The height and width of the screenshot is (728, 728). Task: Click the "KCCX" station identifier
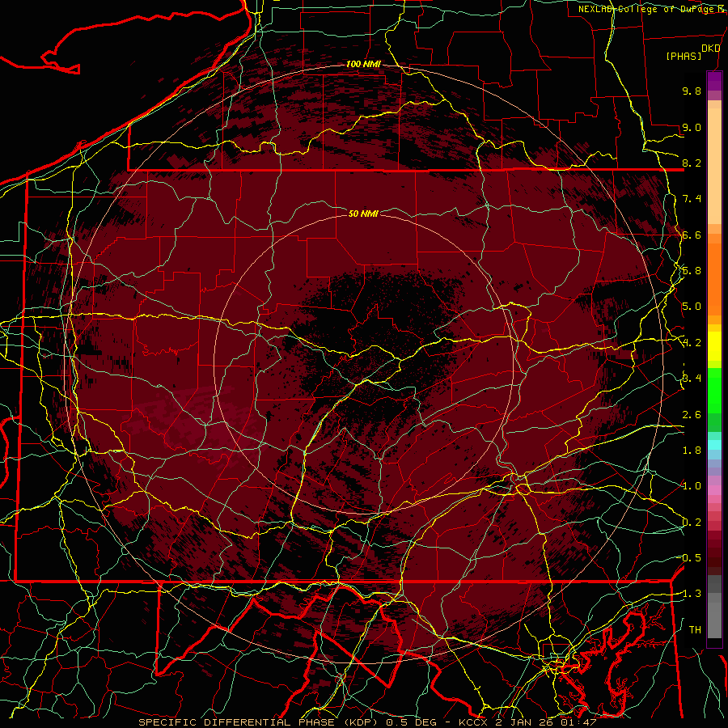tap(474, 722)
